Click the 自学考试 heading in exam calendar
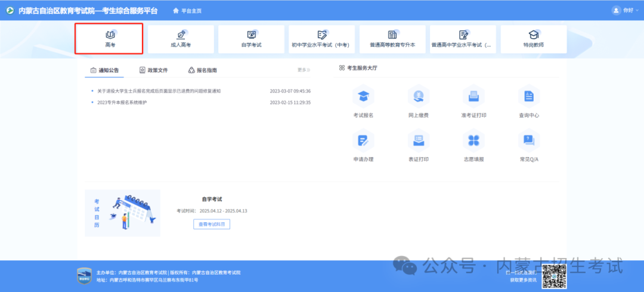The width and height of the screenshot is (644, 292). (x=212, y=199)
